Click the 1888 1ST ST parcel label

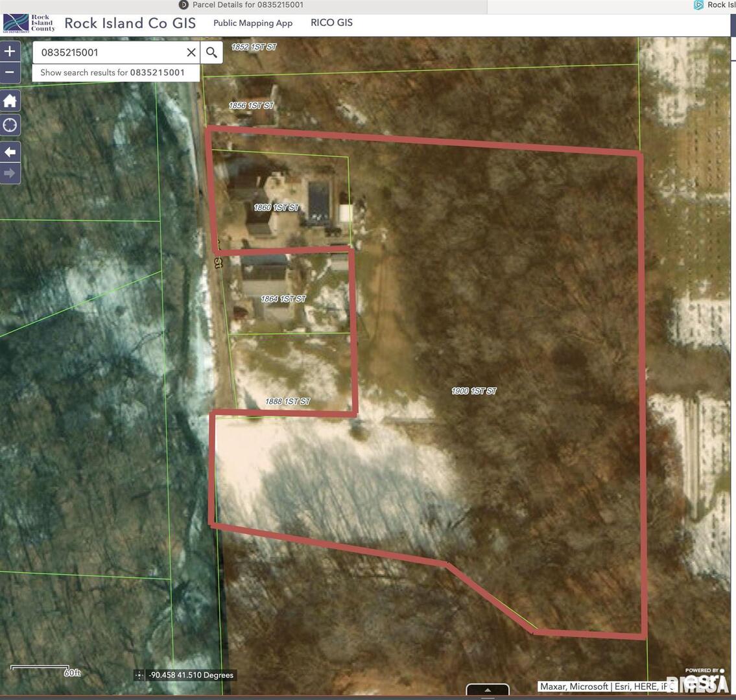(287, 402)
